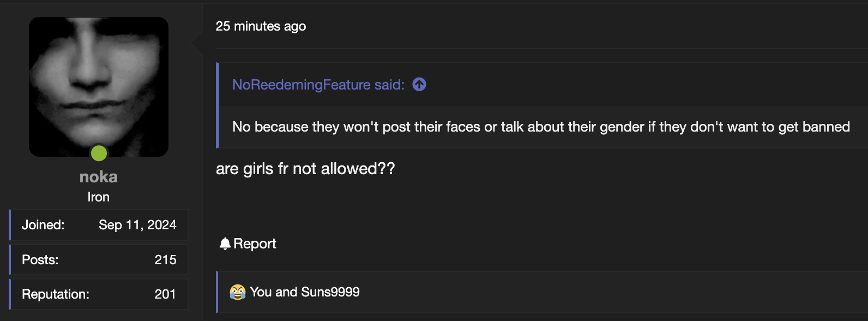This screenshot has width=868, height=321.
Task: Click the Posts count 215
Action: point(165,260)
